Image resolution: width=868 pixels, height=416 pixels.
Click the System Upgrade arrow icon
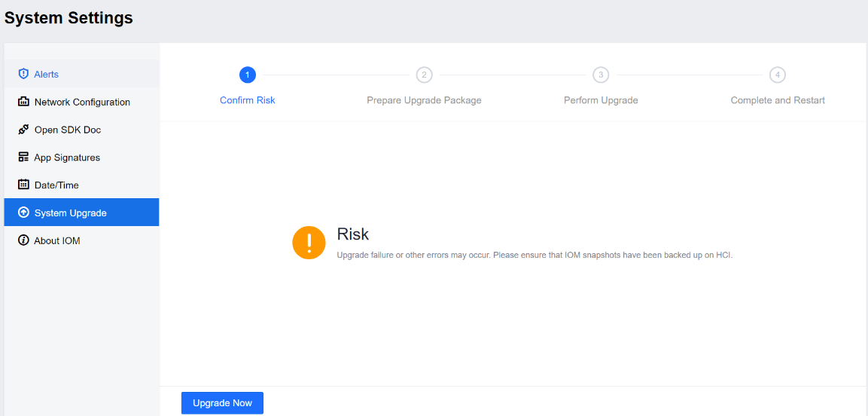23,213
